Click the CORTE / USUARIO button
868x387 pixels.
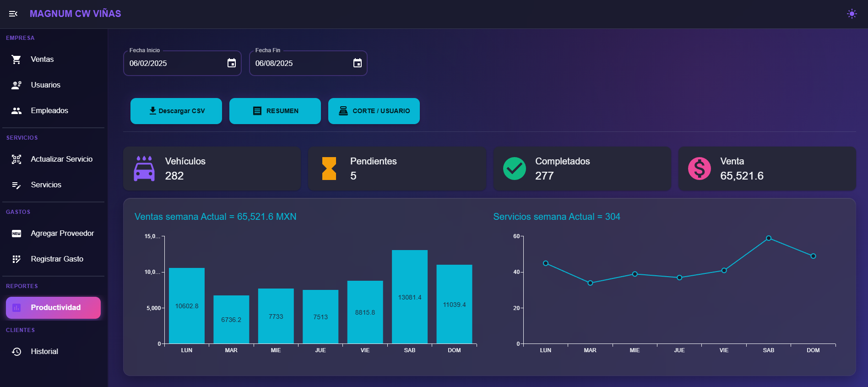click(x=374, y=111)
